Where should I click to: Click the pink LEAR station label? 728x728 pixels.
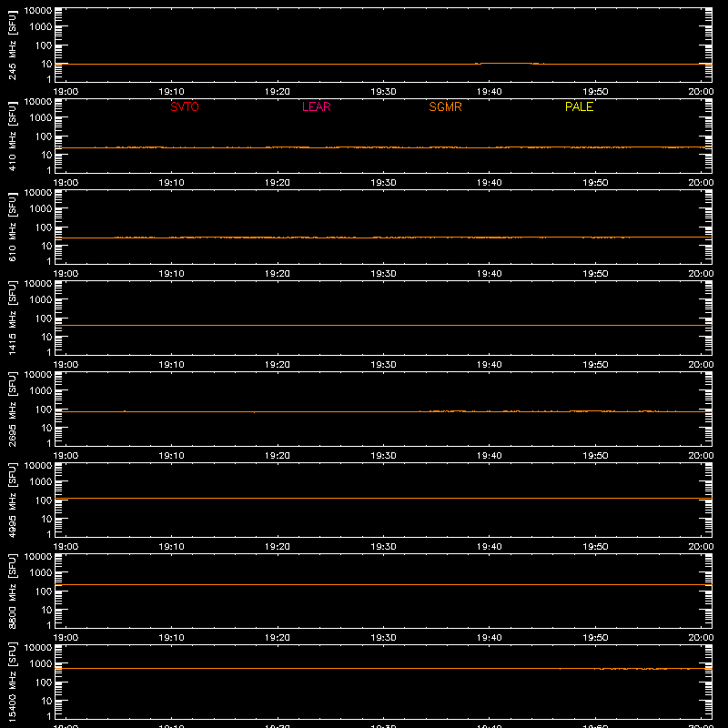316,106
